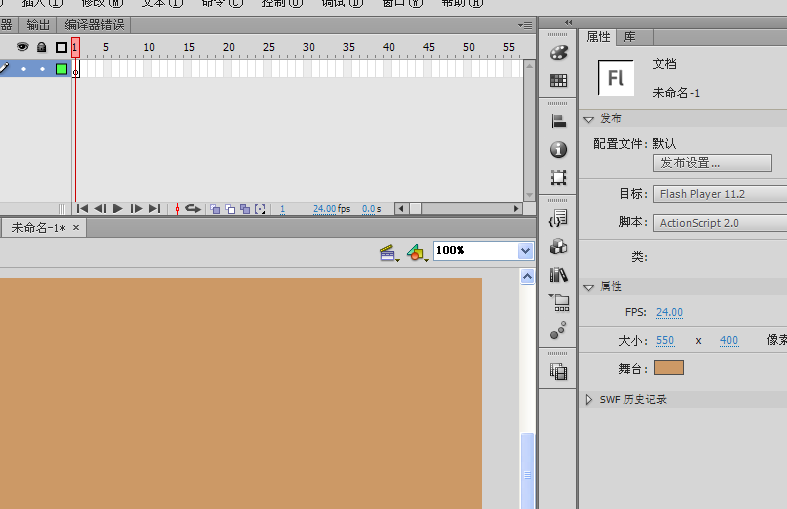
Task: Click the 舞台 background color swatch
Action: click(x=669, y=368)
